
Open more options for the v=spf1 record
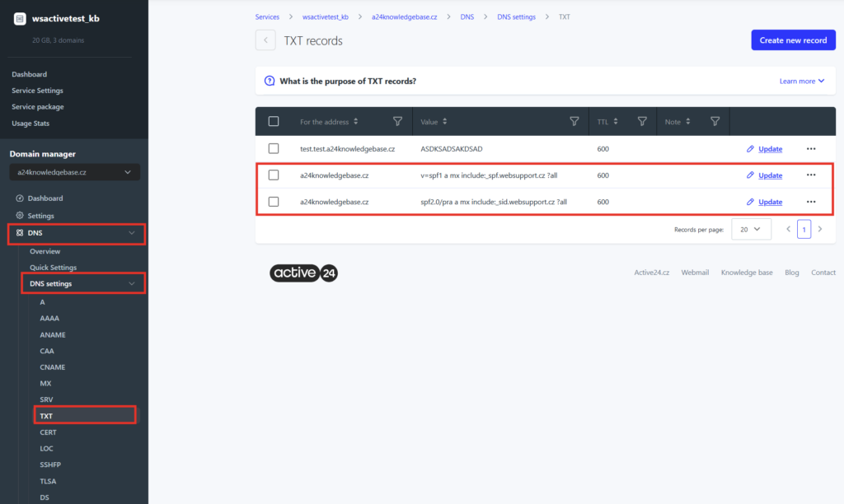pos(811,175)
